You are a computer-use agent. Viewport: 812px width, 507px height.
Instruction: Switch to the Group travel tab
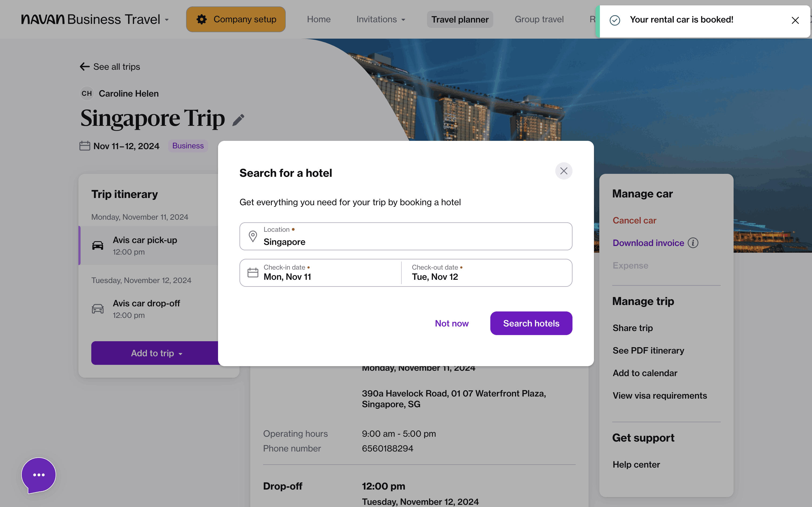tap(539, 19)
